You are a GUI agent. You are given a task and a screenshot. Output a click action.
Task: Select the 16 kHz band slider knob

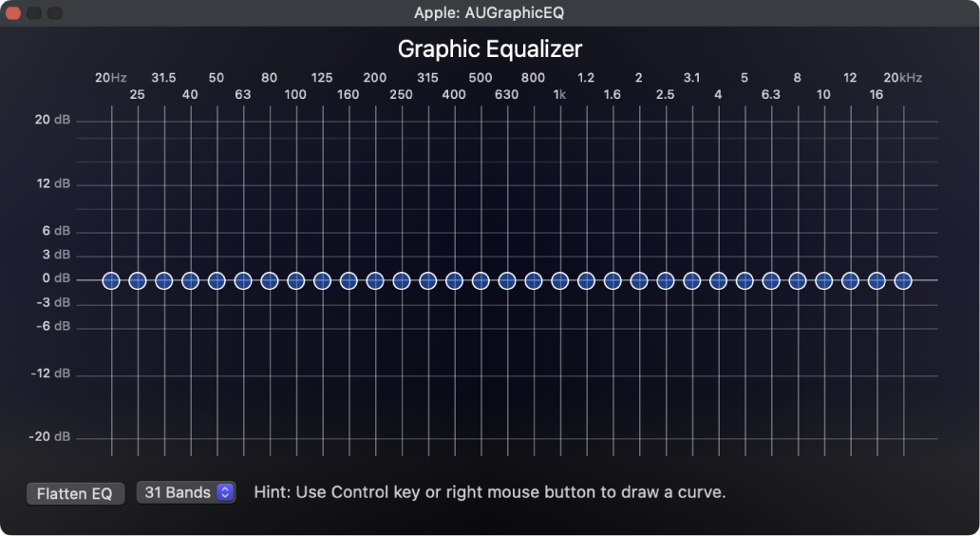coord(876,280)
